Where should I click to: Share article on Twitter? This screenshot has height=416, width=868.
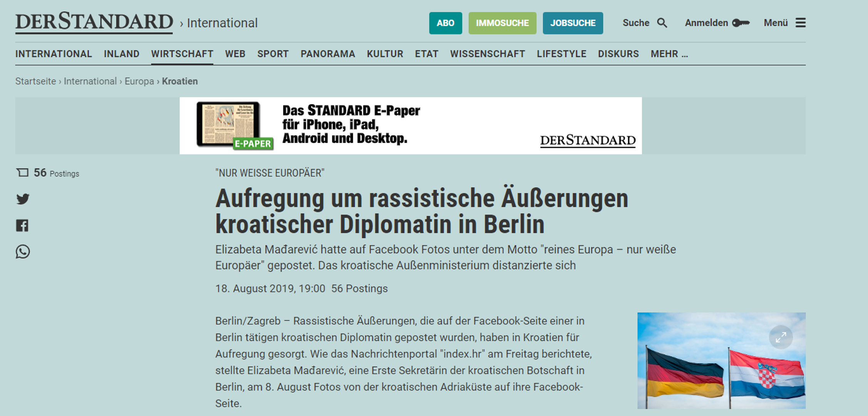(x=23, y=199)
